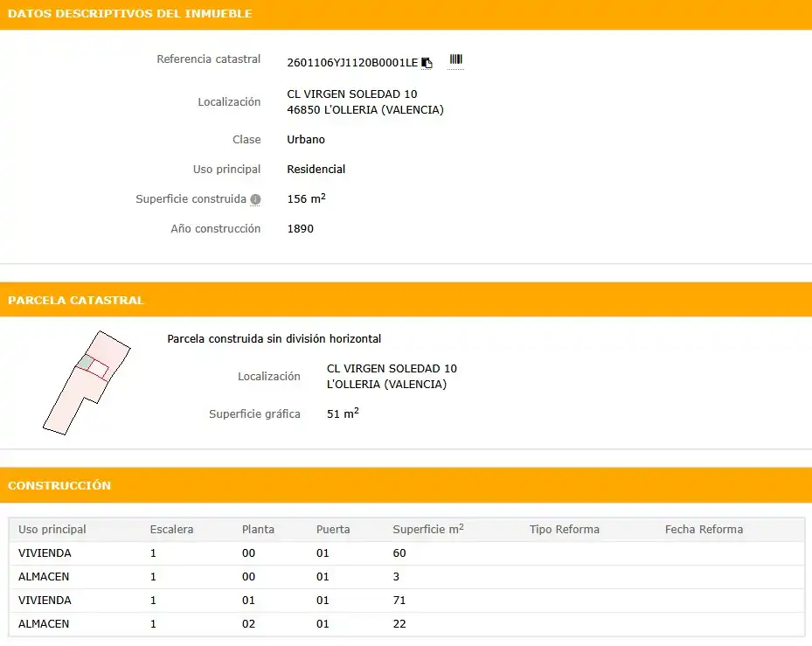Open the barcode icon next to reference

pyautogui.click(x=455, y=59)
